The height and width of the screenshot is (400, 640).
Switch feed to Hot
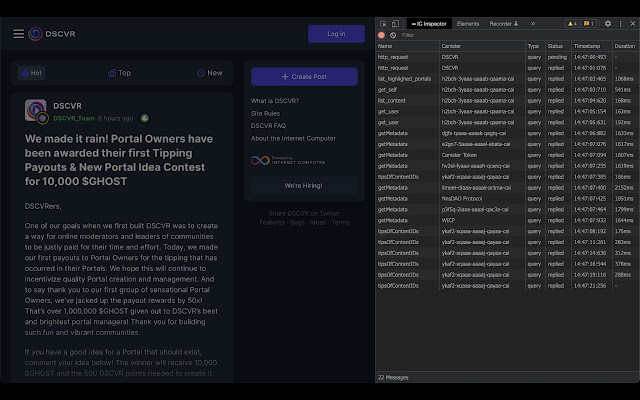coord(31,73)
